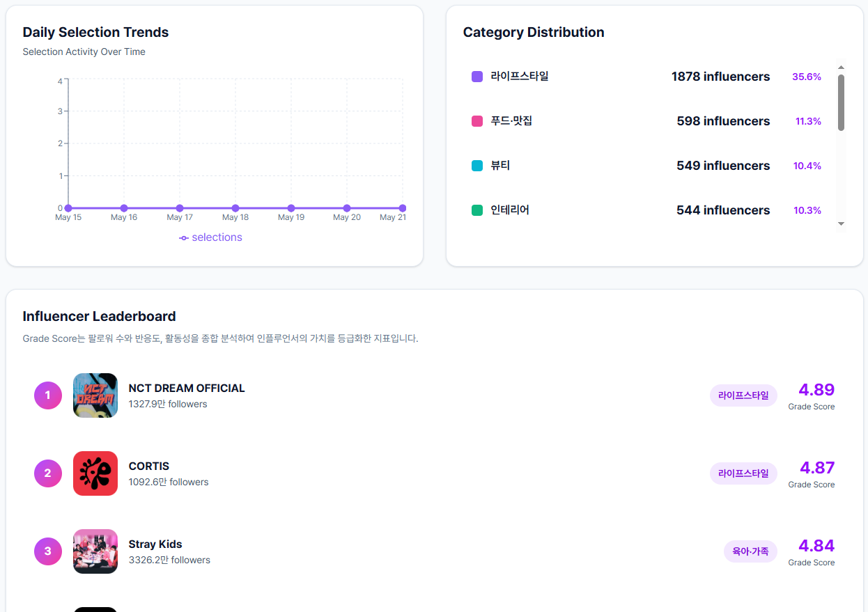This screenshot has width=868, height=612.
Task: Click the category list scroll up arrow
Action: (x=841, y=68)
